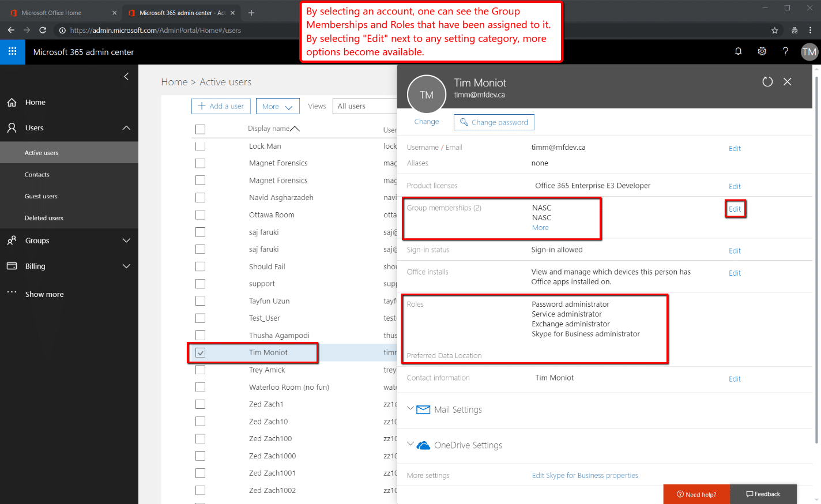821x504 pixels.
Task: Collapse the left navigation pane arrow
Action: coord(126,77)
